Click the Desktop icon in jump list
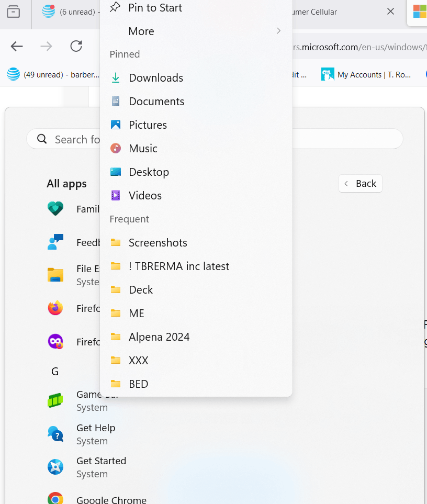Screen dimensions: 427x504 pyautogui.click(x=116, y=172)
